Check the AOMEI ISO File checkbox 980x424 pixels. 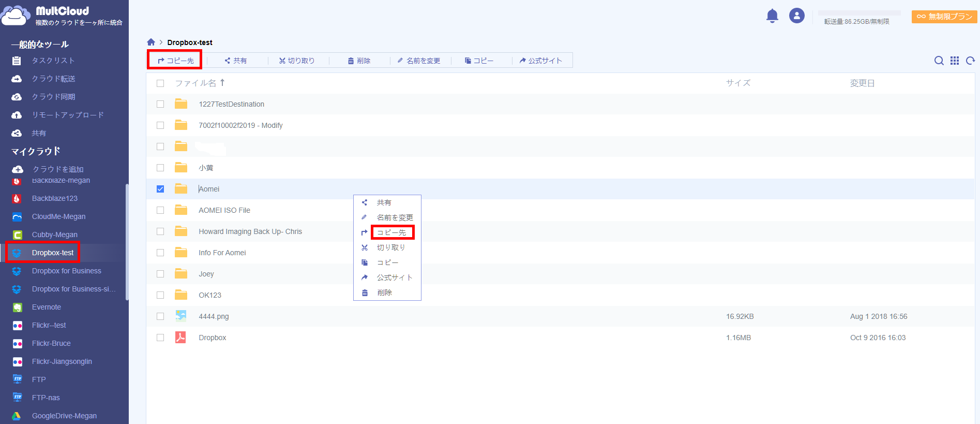tap(160, 210)
